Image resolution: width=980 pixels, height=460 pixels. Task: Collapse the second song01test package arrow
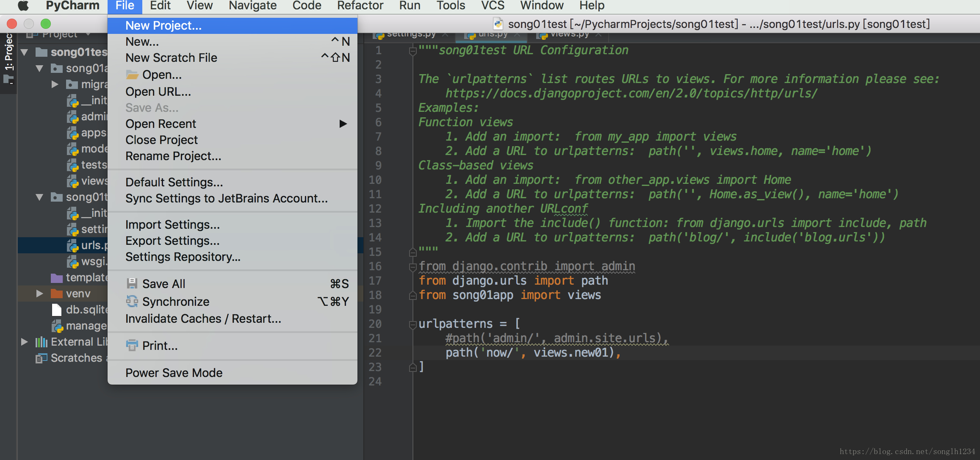(x=40, y=197)
